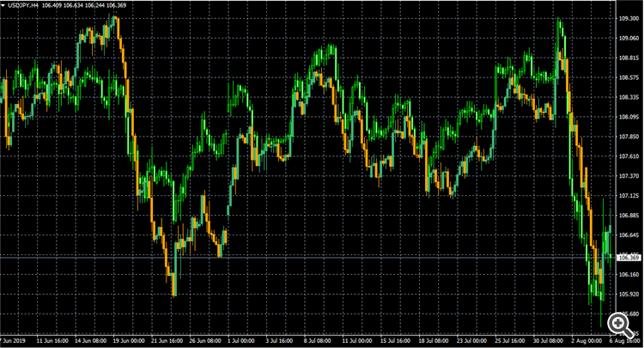The height and width of the screenshot is (348, 644).
Task: Click the 109.300 price scale label
Action: click(629, 18)
